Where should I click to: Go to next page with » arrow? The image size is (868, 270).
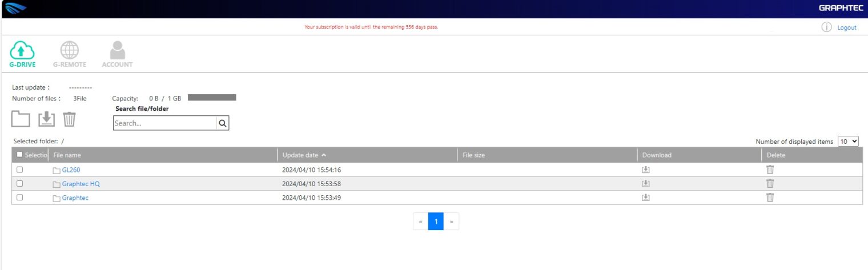451,221
